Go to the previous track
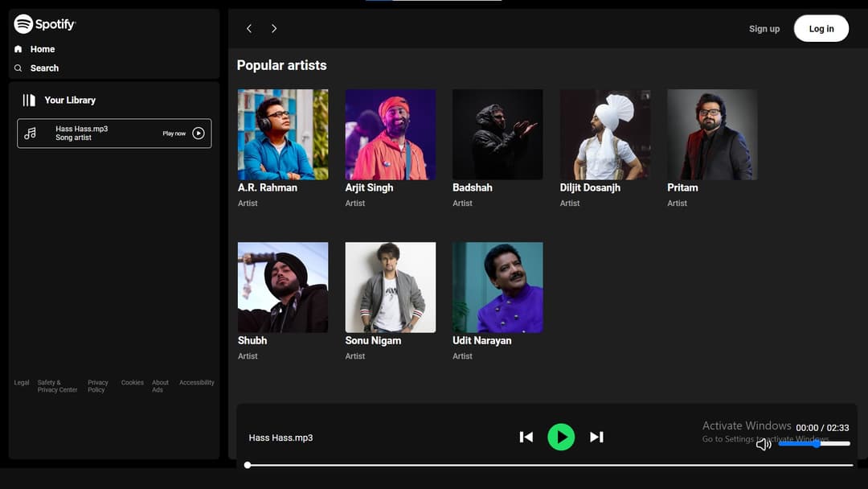The height and width of the screenshot is (489, 868). 526,437
